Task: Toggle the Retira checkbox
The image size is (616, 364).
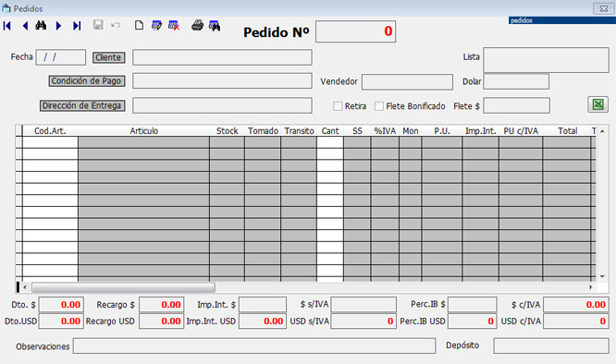Action: [x=338, y=106]
